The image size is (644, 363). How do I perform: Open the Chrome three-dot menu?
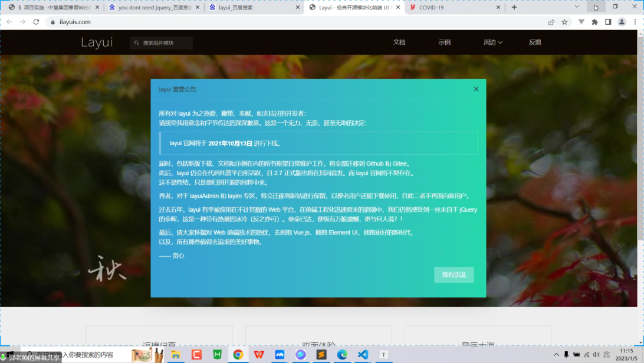coord(635,22)
